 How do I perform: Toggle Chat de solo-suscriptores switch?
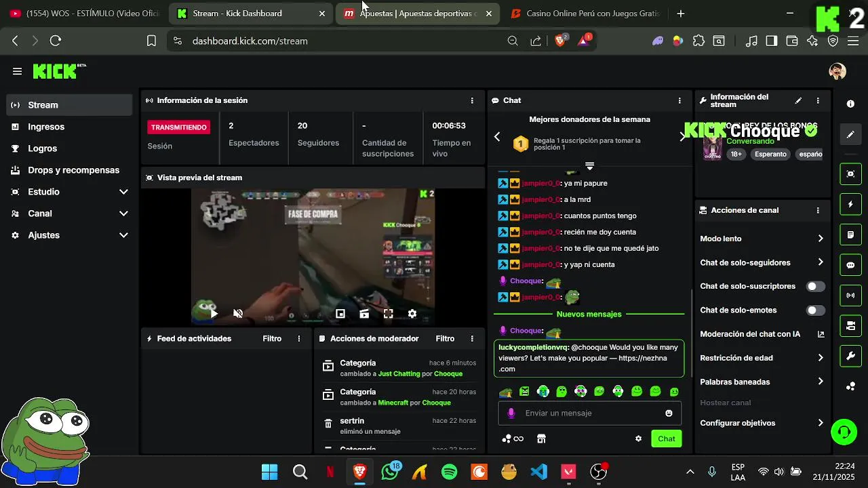(x=816, y=286)
